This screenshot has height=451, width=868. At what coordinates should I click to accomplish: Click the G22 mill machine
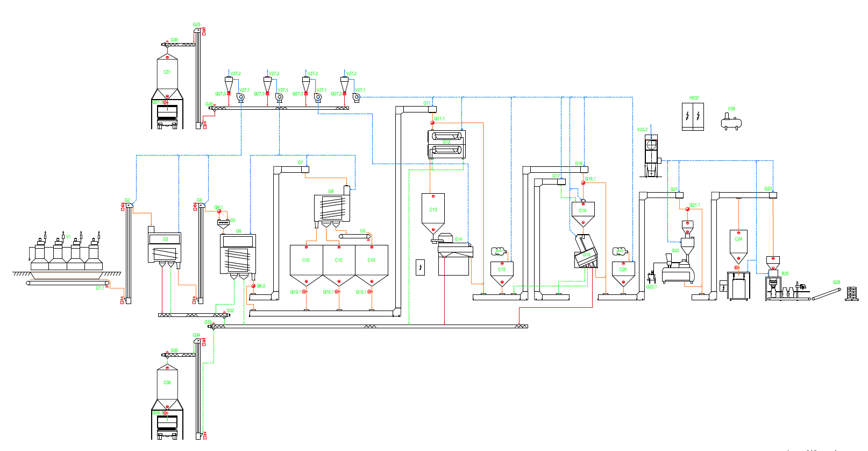tap(678, 272)
